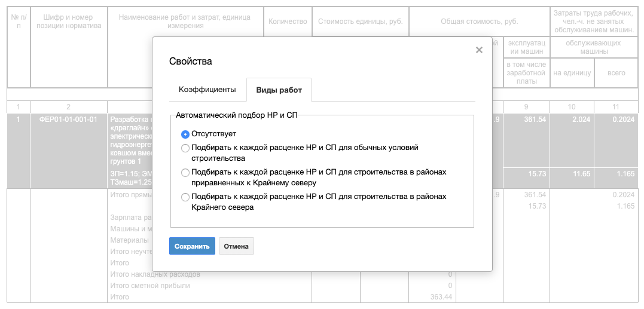This screenshot has height=309, width=644.
Task: Close the Свойства dialog with the X
Action: click(479, 50)
